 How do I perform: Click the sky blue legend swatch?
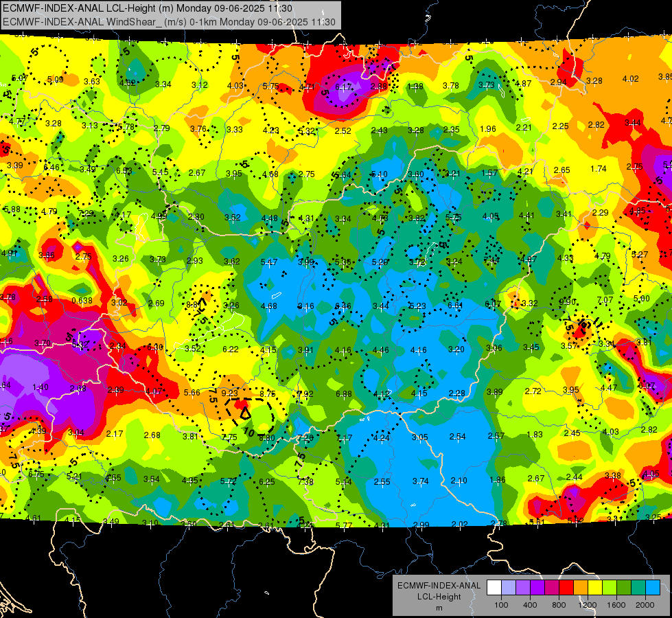[x=653, y=588]
